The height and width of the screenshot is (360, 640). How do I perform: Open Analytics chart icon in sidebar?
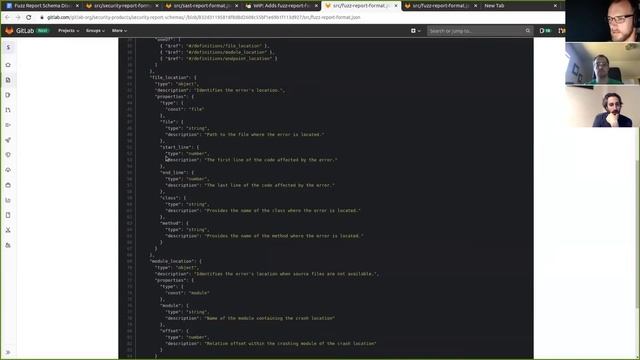(8, 200)
